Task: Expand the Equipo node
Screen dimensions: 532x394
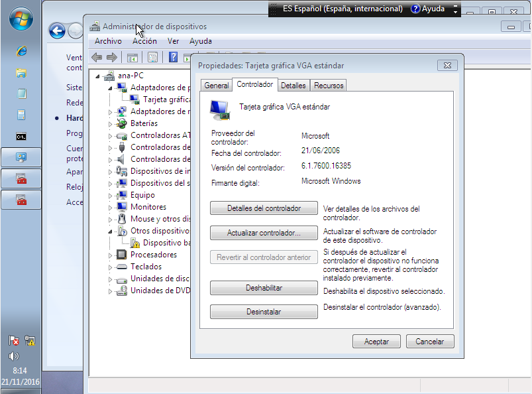Action: (110, 196)
